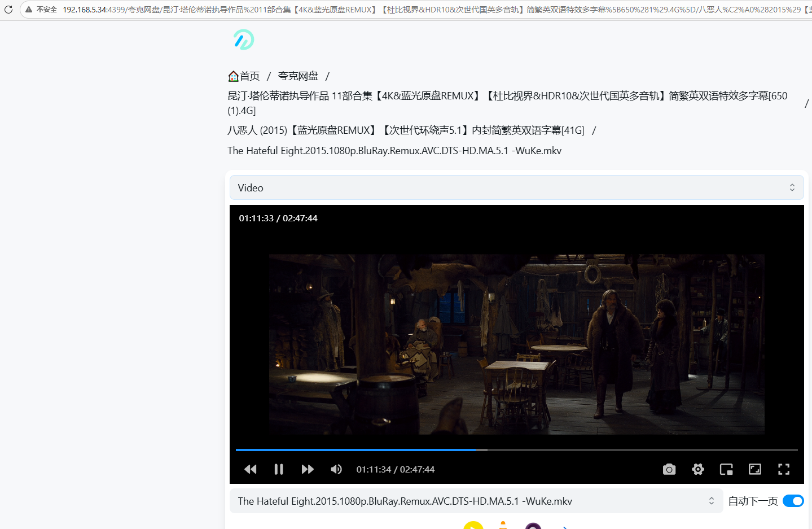Reload the page with the refresh icon
Image resolution: width=812 pixels, height=529 pixels.
8,10
